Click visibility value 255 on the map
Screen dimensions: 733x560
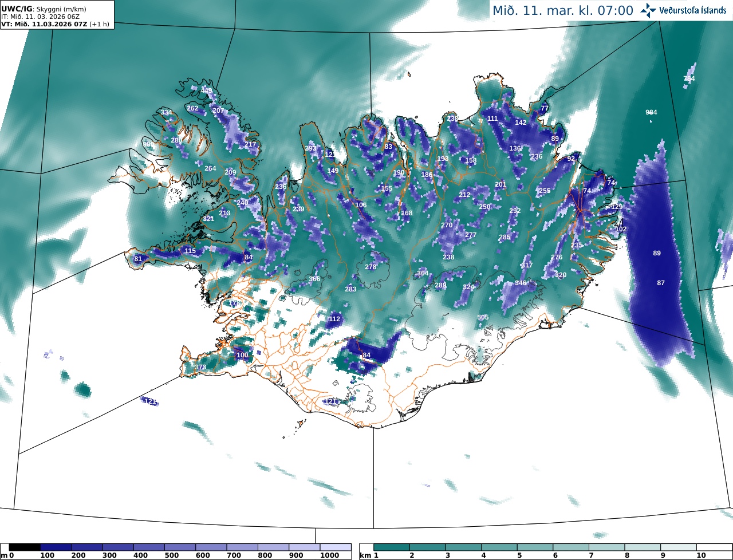coord(545,191)
